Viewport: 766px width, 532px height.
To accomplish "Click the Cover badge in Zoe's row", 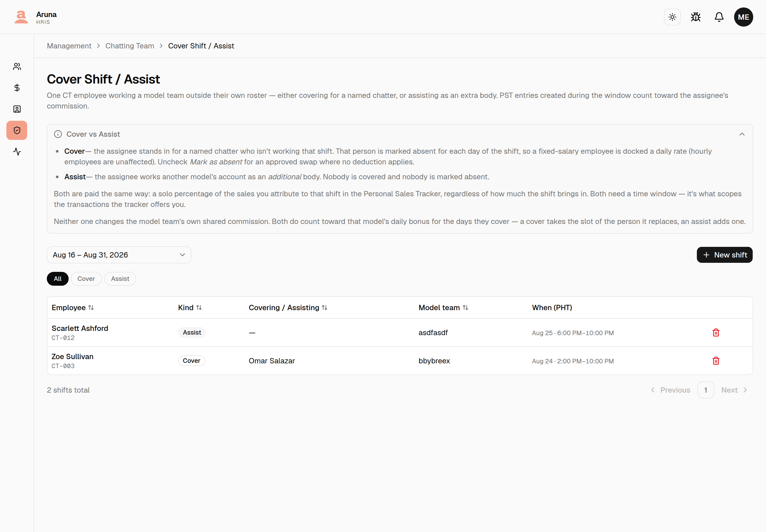I will point(191,361).
